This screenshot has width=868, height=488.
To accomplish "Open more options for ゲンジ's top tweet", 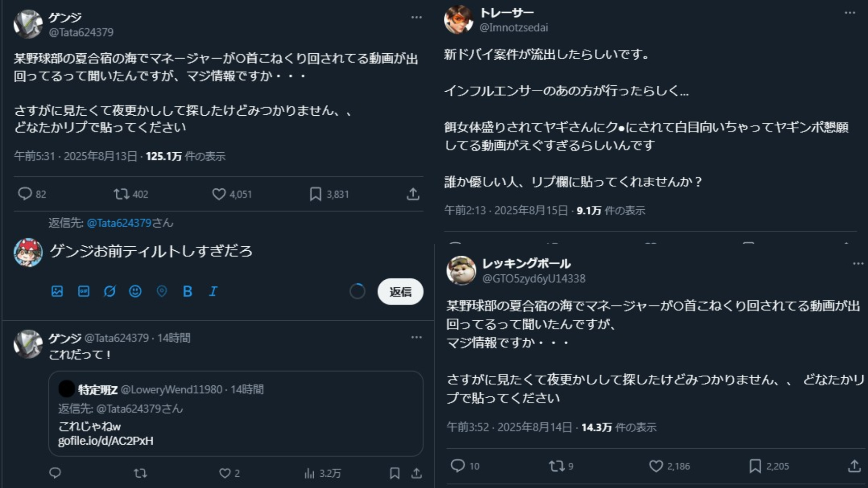I will 415,17.
